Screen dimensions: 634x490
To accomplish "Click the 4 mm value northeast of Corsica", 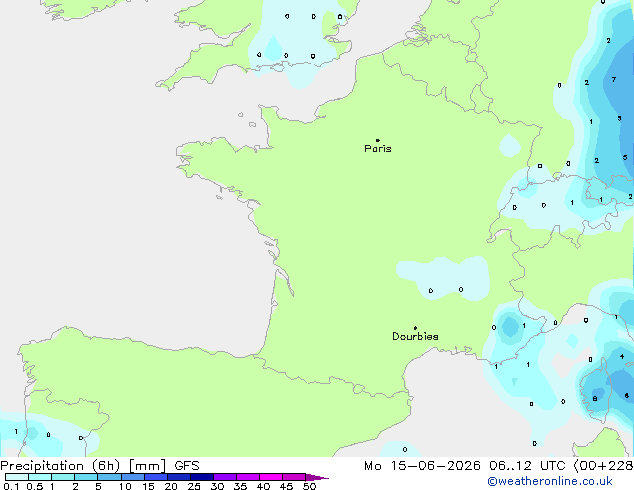I will point(622,357).
